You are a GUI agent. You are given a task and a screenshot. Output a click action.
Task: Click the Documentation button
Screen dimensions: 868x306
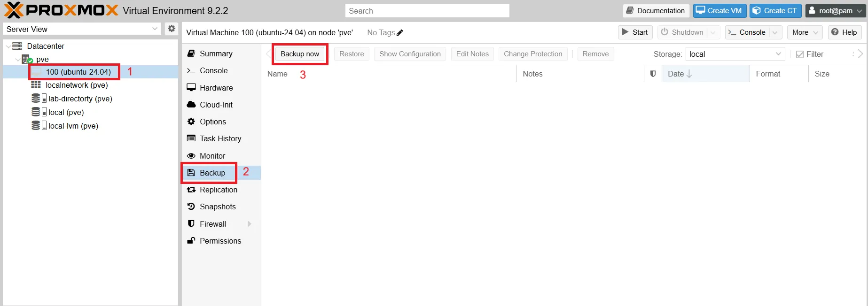(656, 10)
